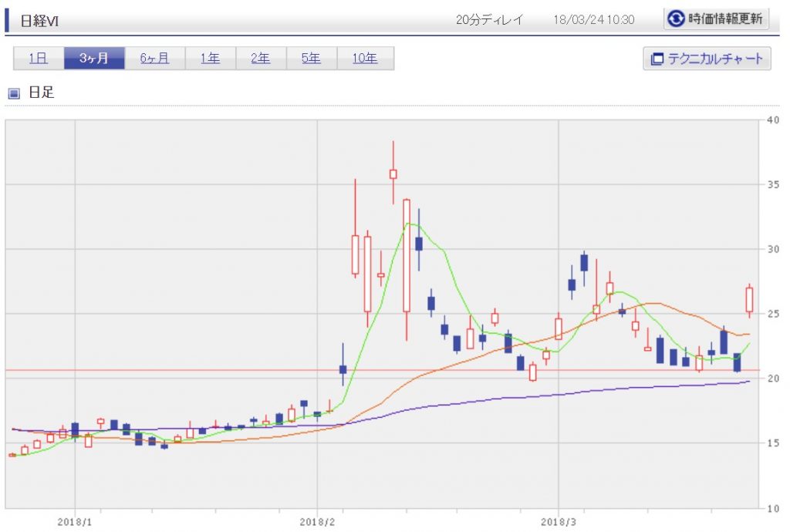
Task: Open the テクニカルチャート button
Action: click(707, 59)
